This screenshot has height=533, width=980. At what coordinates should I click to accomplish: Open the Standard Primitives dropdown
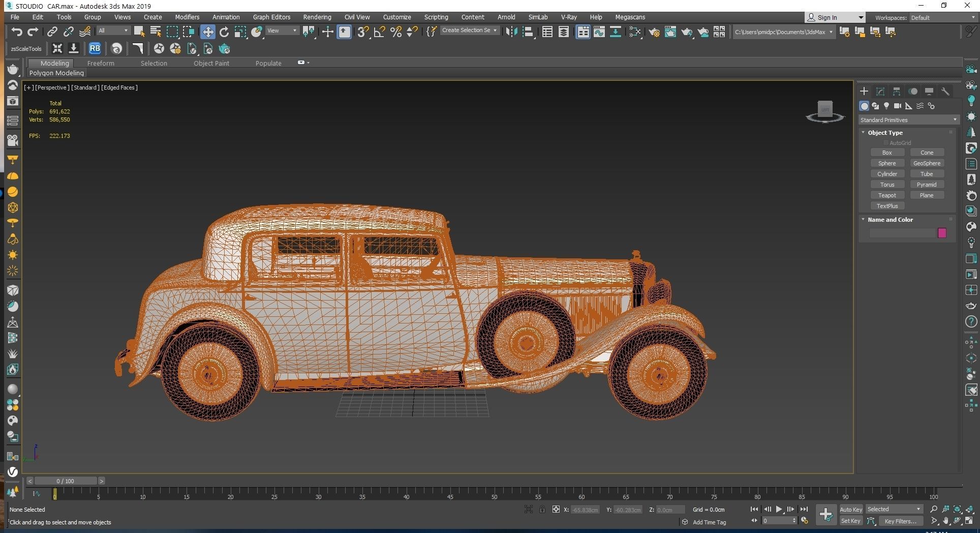pos(908,120)
